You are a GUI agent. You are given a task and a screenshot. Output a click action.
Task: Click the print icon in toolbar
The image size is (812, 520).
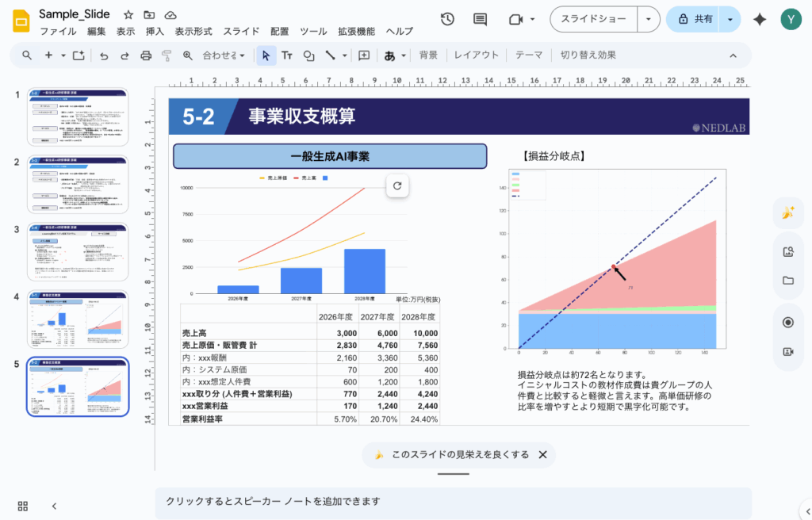pyautogui.click(x=146, y=55)
